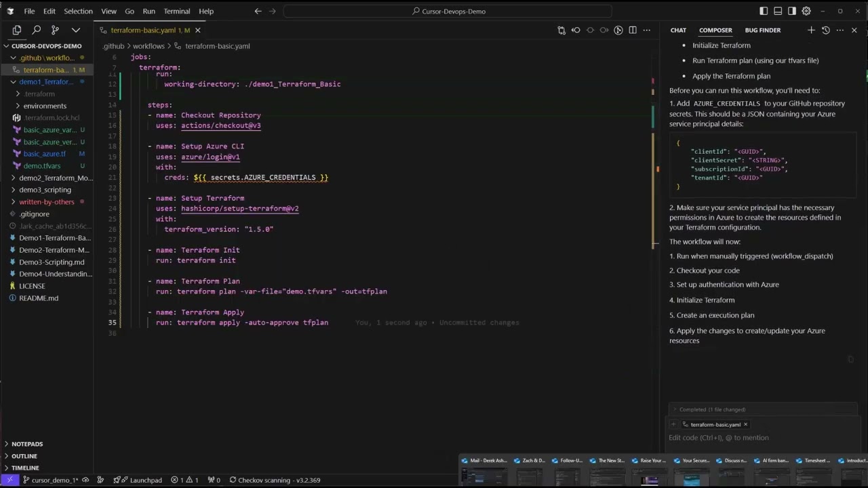Viewport: 868px width, 488px height.
Task: Collapse the CURSOR-DEVOPS-DEMO root folder
Action: [47, 46]
